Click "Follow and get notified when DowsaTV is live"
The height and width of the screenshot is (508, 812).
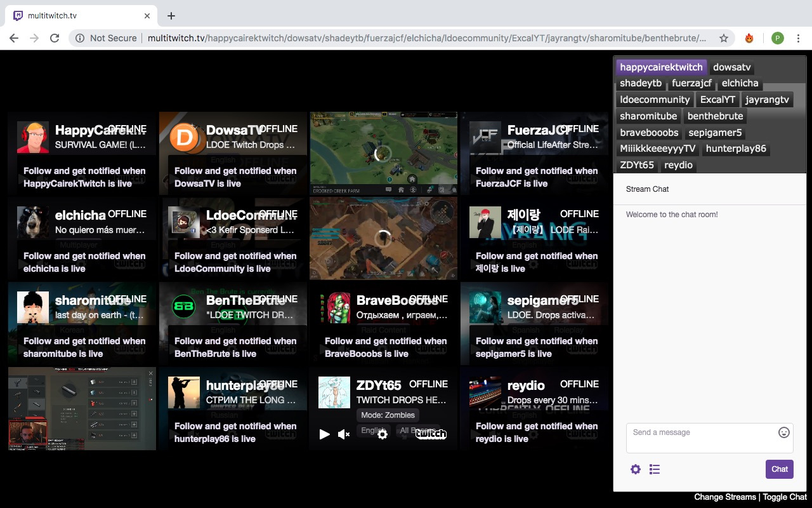[235, 177]
